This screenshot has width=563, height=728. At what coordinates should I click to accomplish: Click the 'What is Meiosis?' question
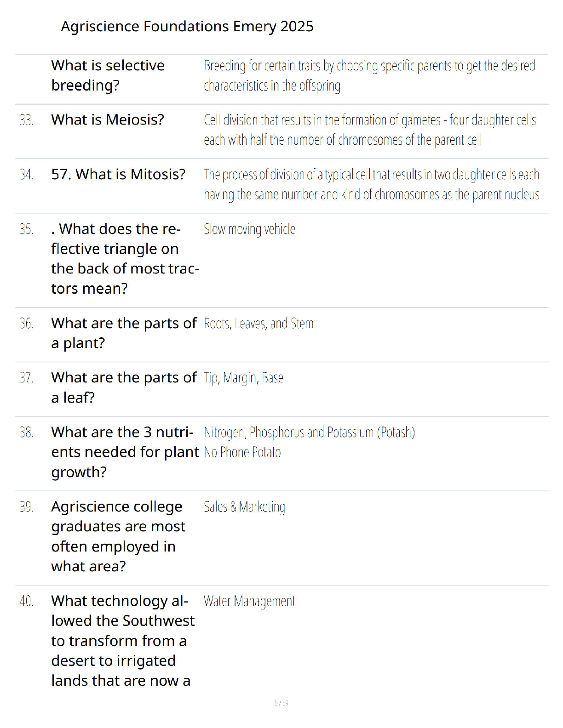point(108,120)
